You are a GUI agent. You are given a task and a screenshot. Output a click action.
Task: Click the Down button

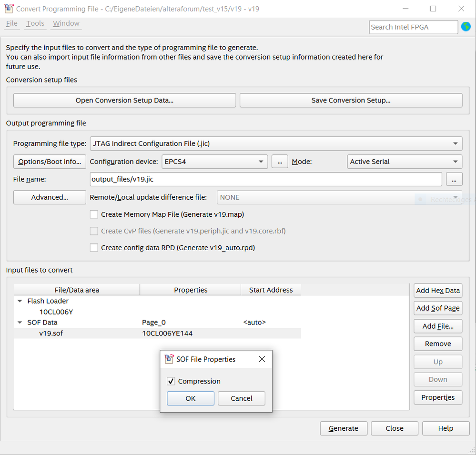pos(438,379)
